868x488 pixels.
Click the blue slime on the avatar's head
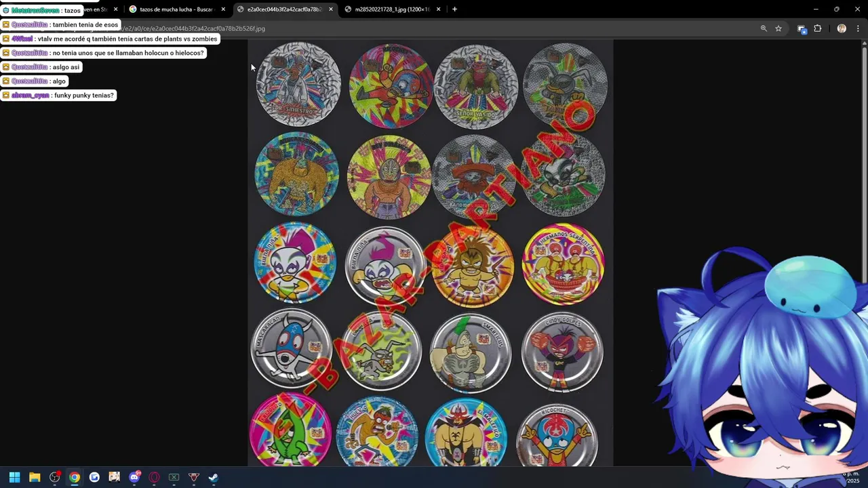click(810, 287)
